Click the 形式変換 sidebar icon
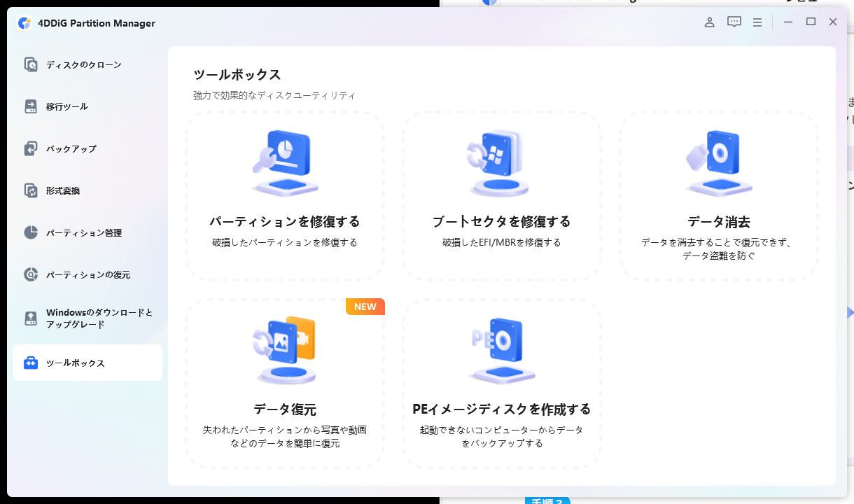This screenshot has height=504, width=854. (31, 191)
